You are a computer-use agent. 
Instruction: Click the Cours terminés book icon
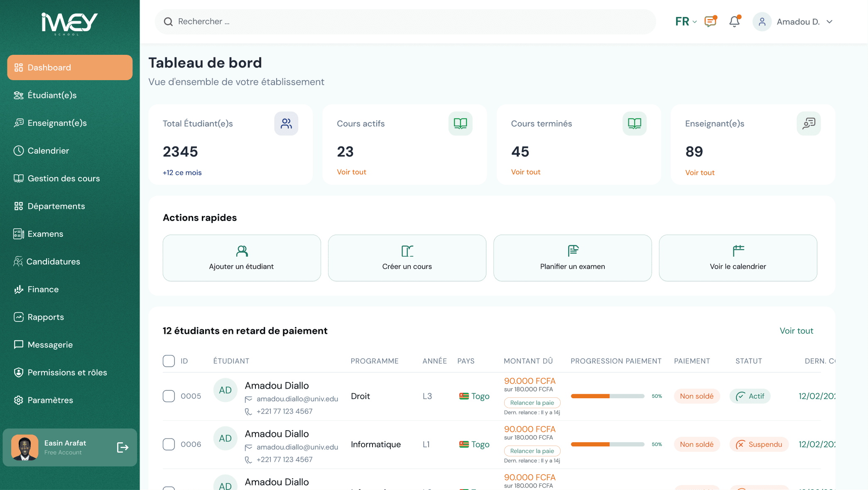635,123
